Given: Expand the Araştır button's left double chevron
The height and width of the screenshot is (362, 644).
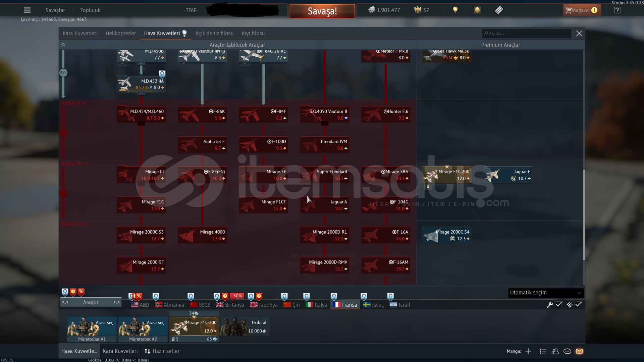Looking at the screenshot, I should pyautogui.click(x=65, y=302).
